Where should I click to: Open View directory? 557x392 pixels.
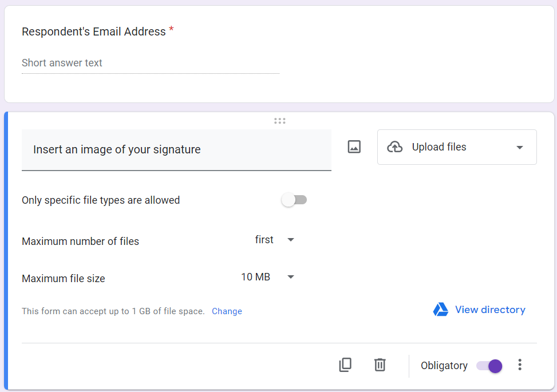(x=490, y=309)
